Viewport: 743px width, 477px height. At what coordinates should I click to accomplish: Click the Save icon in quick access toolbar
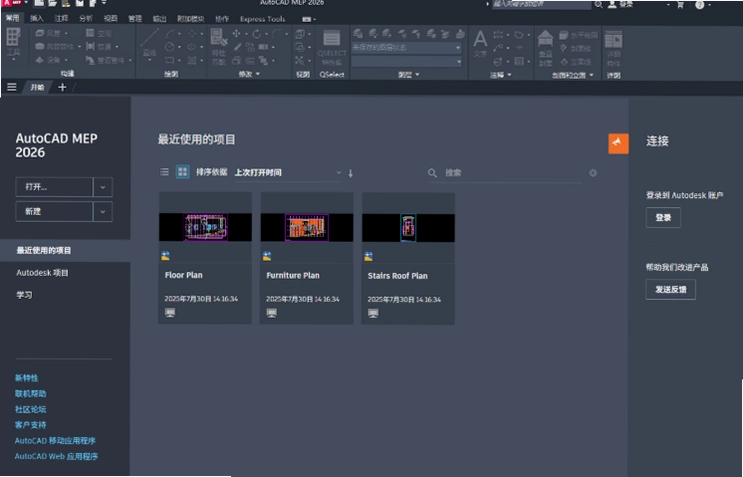[80, 4]
